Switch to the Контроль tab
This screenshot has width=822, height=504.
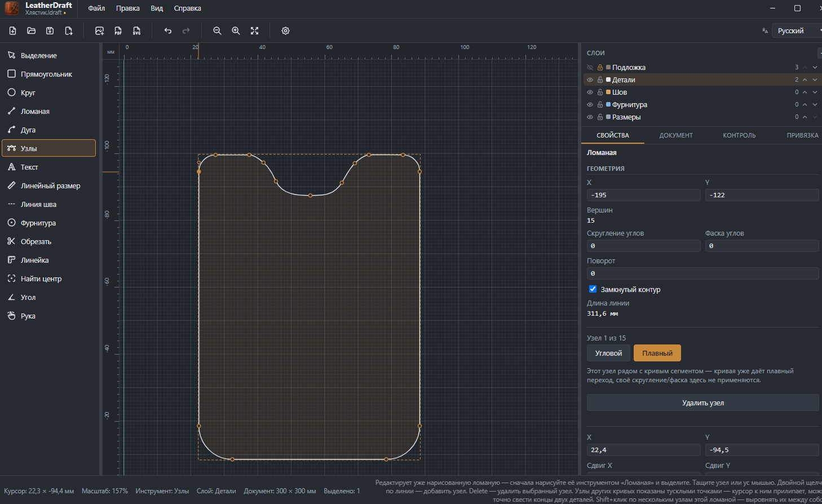pyautogui.click(x=739, y=135)
